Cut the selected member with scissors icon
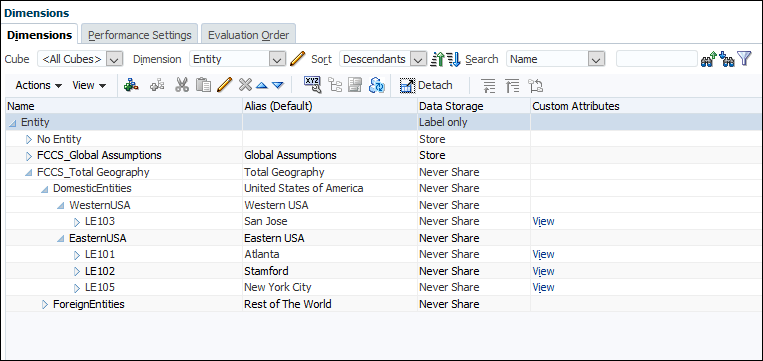 pos(182,85)
